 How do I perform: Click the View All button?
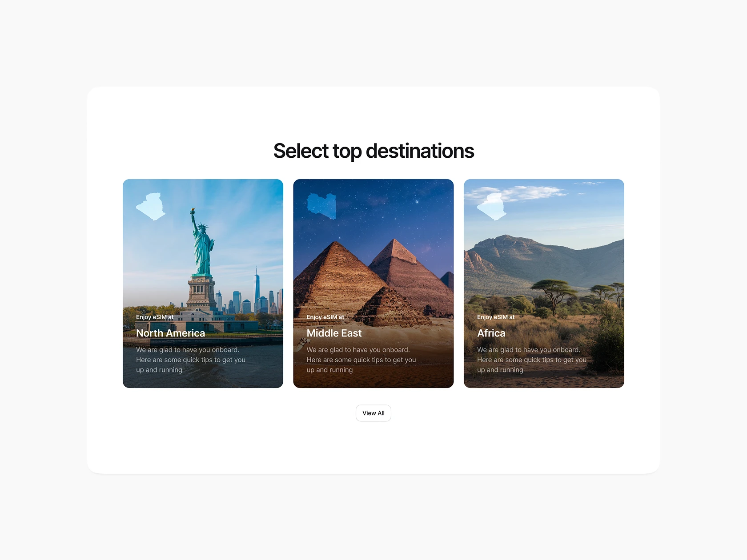373,413
